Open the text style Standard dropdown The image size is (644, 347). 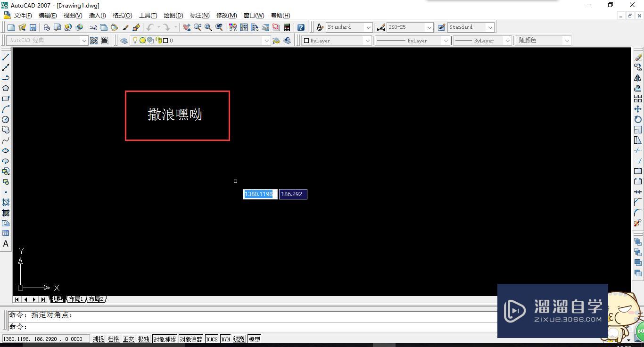[x=368, y=27]
